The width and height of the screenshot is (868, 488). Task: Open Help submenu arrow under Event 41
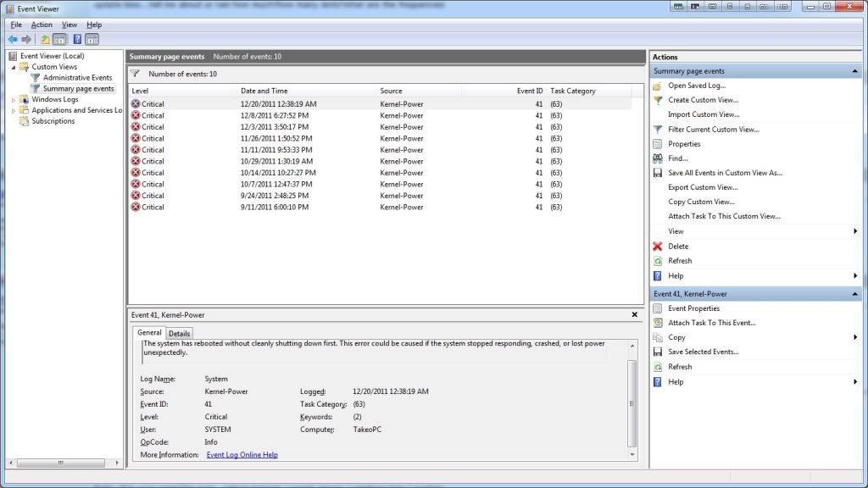855,382
